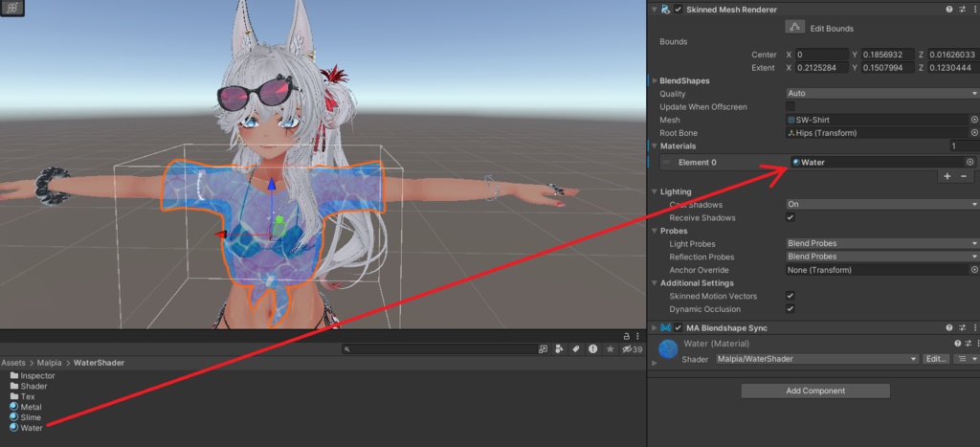This screenshot has width=980, height=447.
Task: Open object picker for Root Bone field
Action: 973,132
